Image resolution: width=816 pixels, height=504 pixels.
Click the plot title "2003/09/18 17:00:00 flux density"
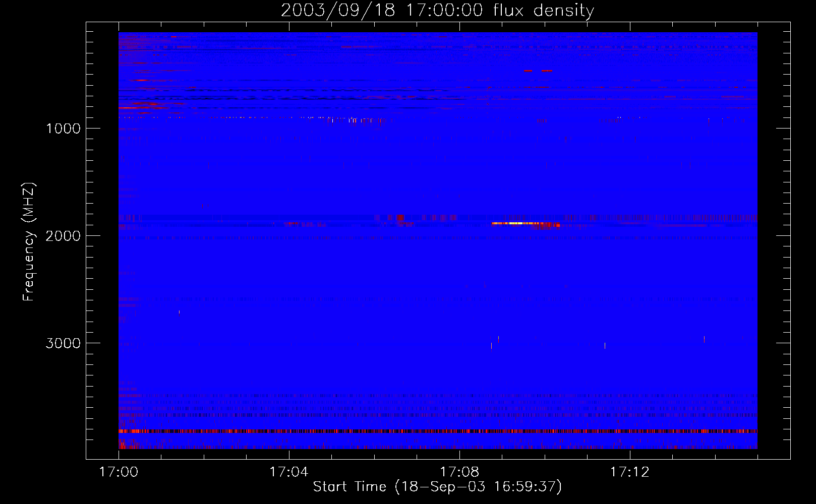click(x=437, y=10)
